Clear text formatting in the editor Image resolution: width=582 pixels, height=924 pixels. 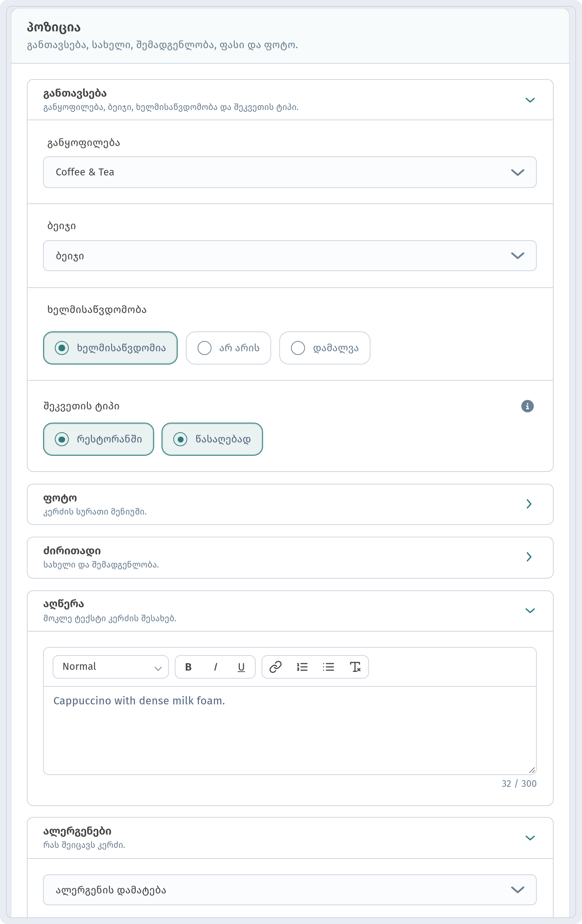point(355,667)
